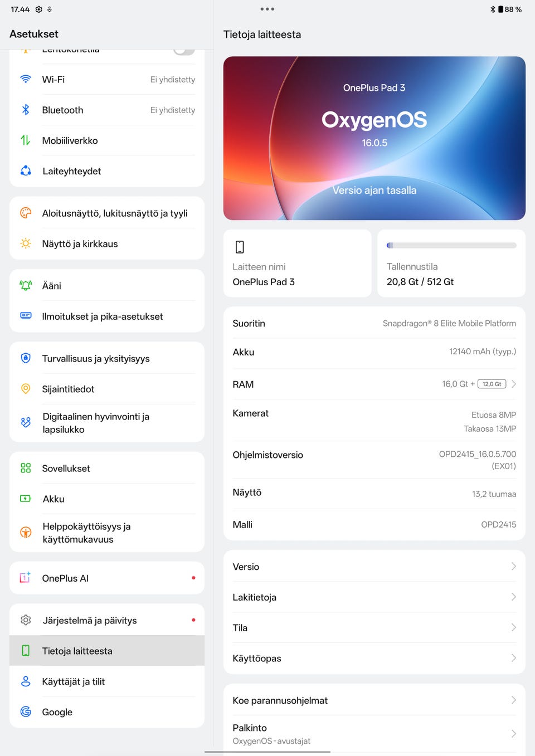Screen dimensions: 535x756
Task: Tap the 12140 mAh battery value
Action: (483, 352)
